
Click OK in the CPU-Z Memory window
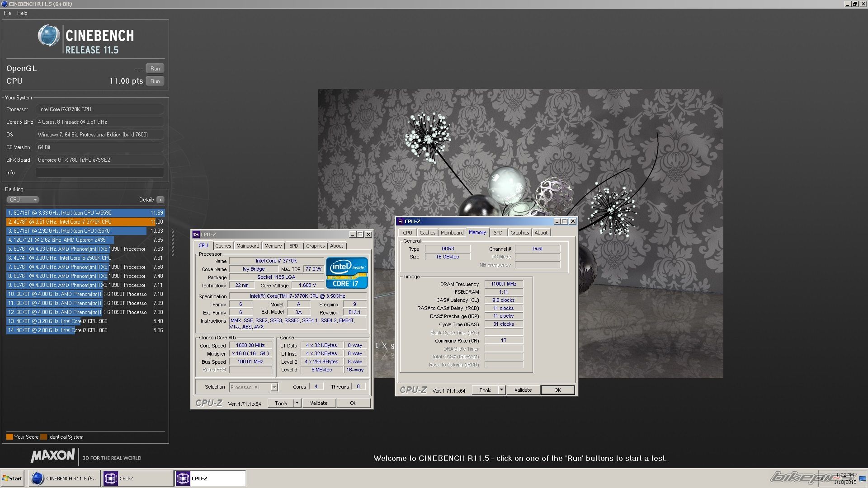point(557,390)
